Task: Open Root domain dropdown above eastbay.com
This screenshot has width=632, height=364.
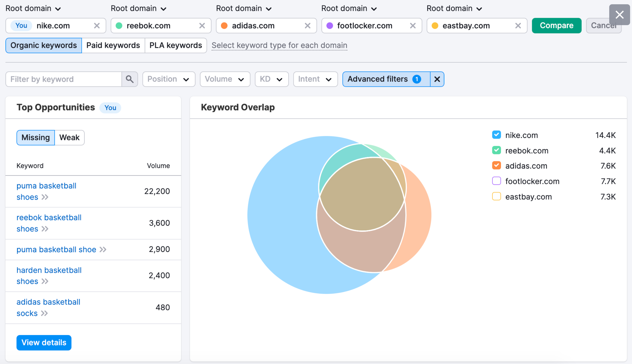Action: [454, 9]
